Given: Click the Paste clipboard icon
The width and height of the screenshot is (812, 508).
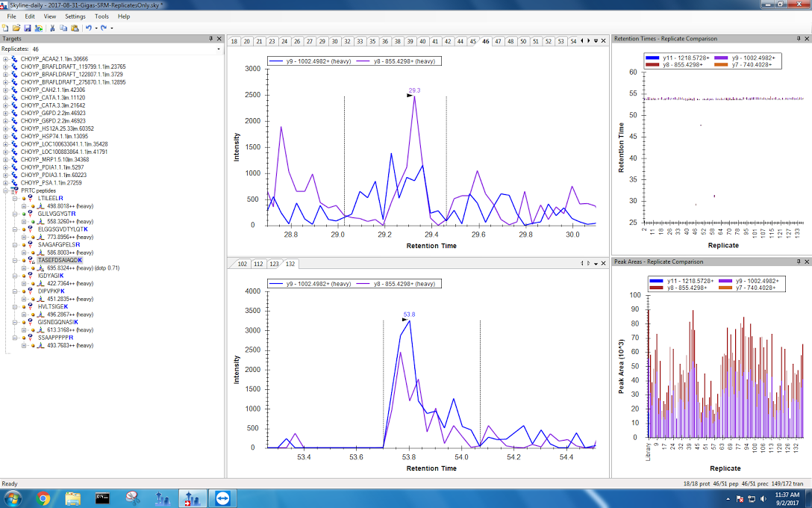Looking at the screenshot, I should point(74,28).
